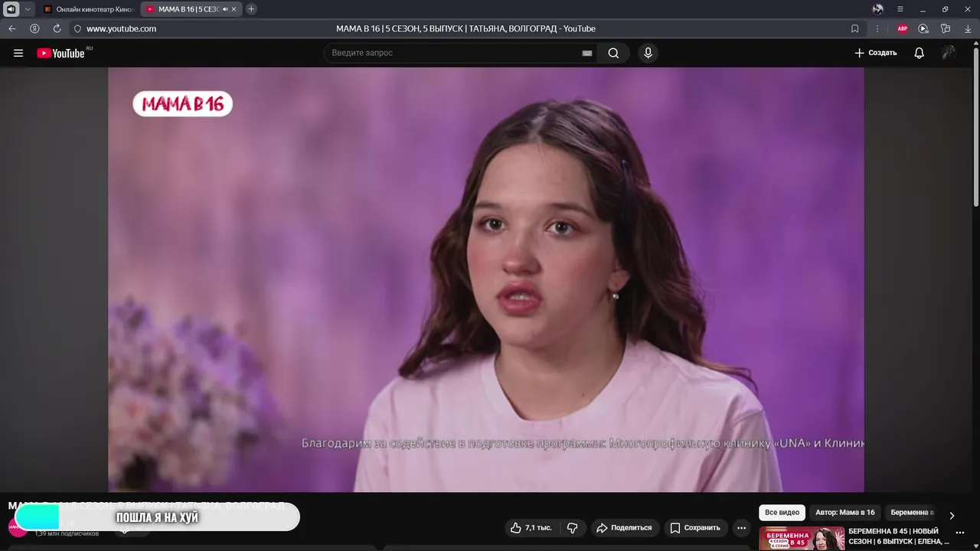Open a new browser tab
The width and height of the screenshot is (980, 551).
pos(251,9)
